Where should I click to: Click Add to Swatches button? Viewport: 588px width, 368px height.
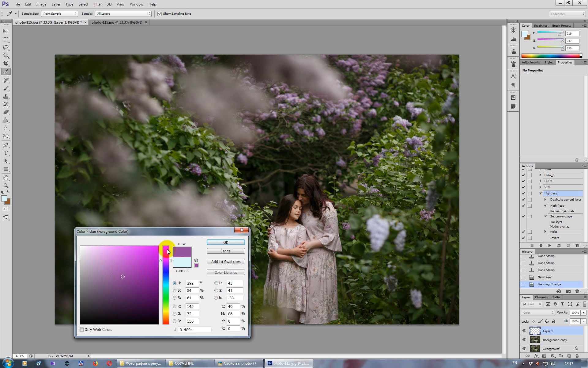[x=226, y=262]
